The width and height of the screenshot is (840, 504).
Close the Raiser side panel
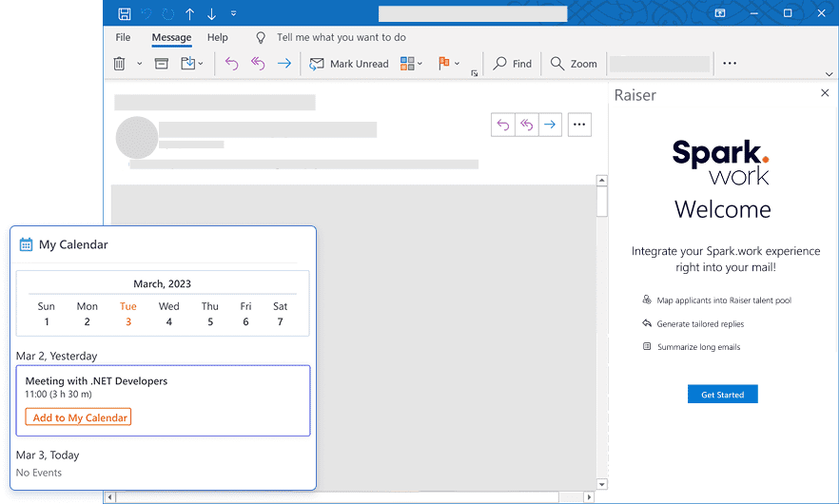[x=825, y=93]
